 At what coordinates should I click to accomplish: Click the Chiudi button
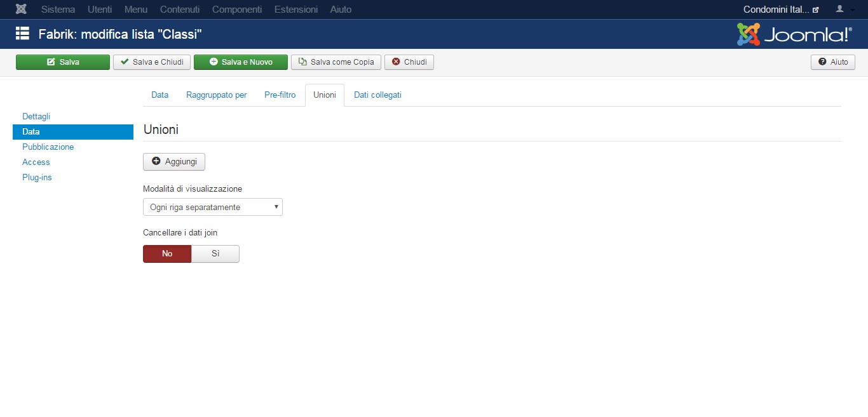(409, 62)
